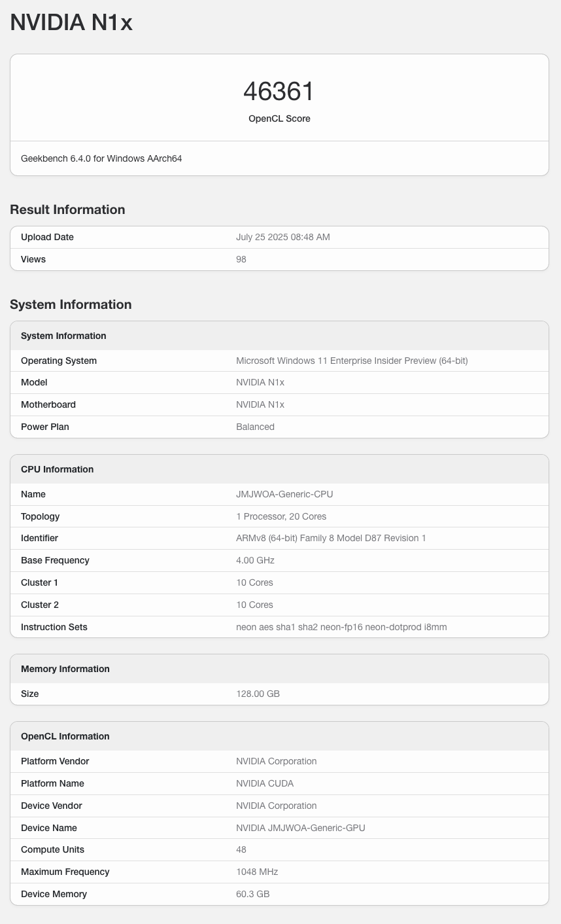This screenshot has height=924, width=561.
Task: Click the CPU Information table header
Action: (x=57, y=469)
